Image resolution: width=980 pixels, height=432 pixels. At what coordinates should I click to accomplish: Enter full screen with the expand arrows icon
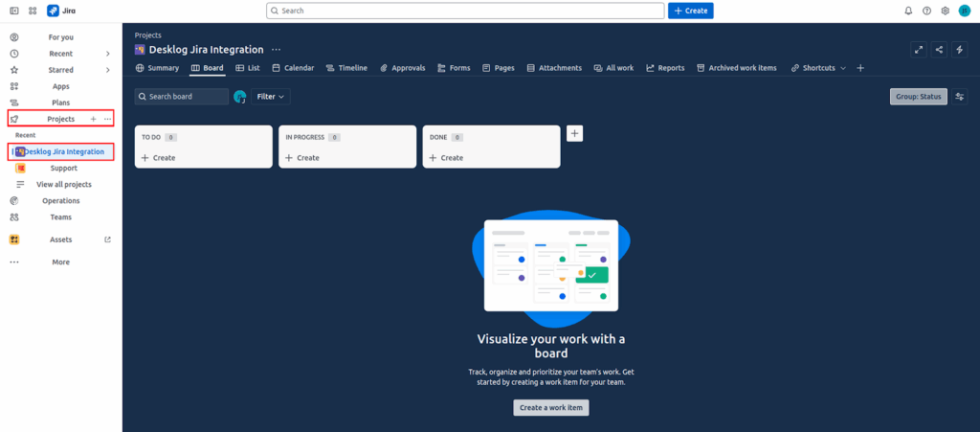point(919,50)
